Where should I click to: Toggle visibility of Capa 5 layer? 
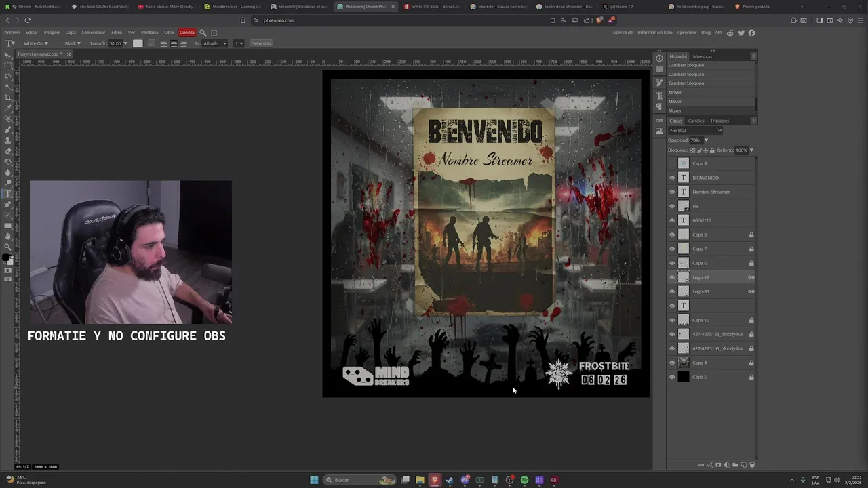click(672, 377)
